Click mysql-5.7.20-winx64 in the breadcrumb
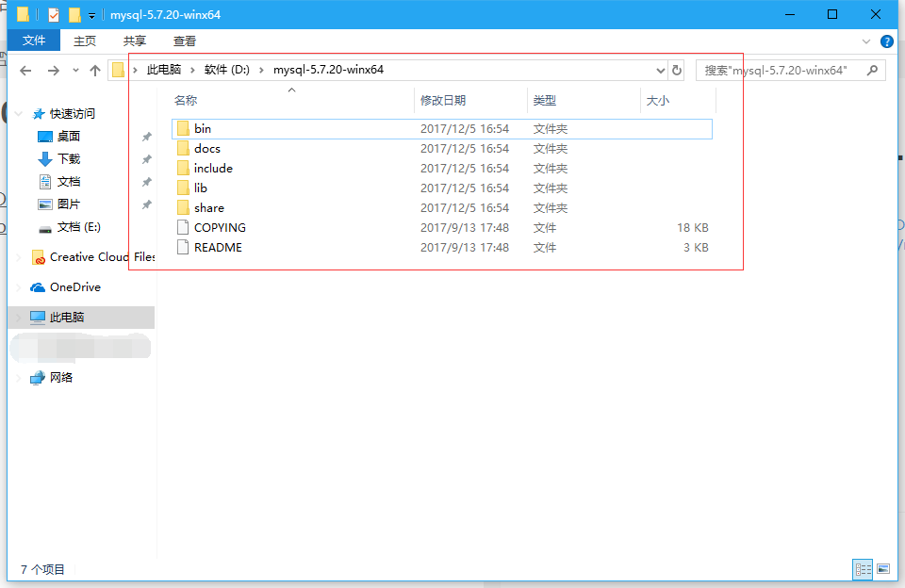The image size is (905, 588). pyautogui.click(x=328, y=70)
